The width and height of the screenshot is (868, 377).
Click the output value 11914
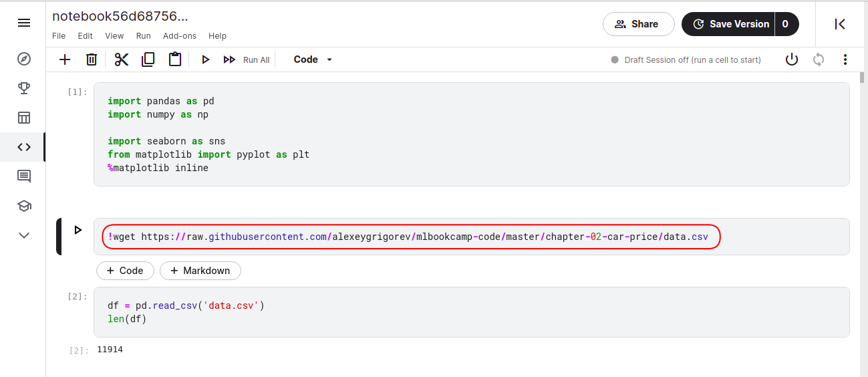coord(110,350)
